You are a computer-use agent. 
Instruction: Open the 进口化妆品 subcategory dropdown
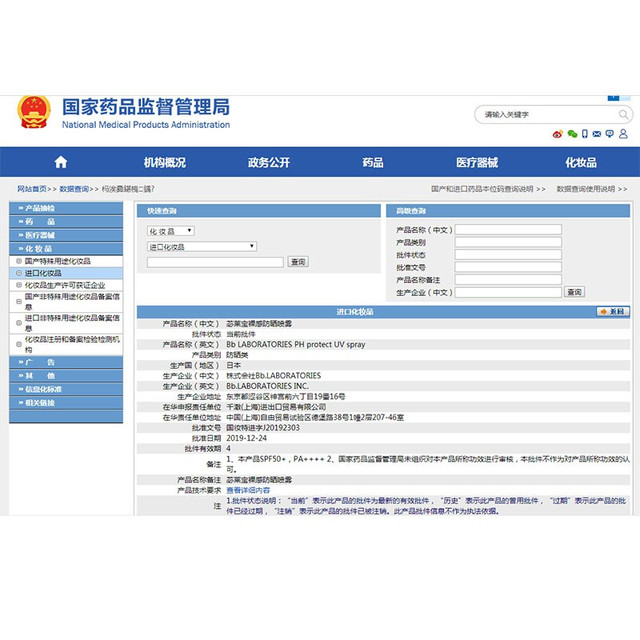tap(202, 247)
